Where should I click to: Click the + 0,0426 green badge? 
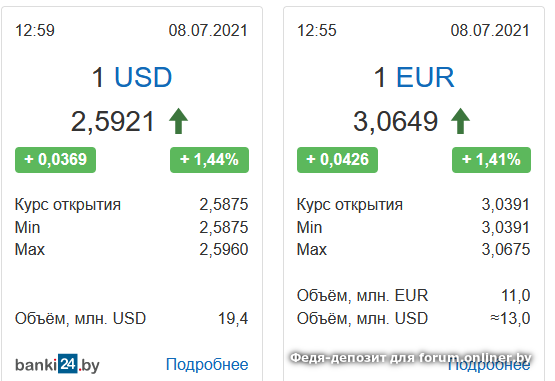(337, 160)
